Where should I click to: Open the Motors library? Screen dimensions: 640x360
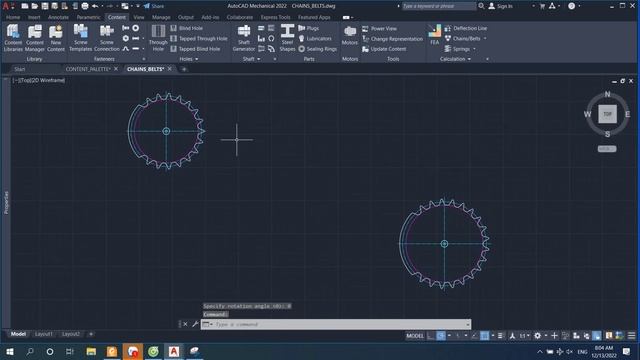point(349,36)
